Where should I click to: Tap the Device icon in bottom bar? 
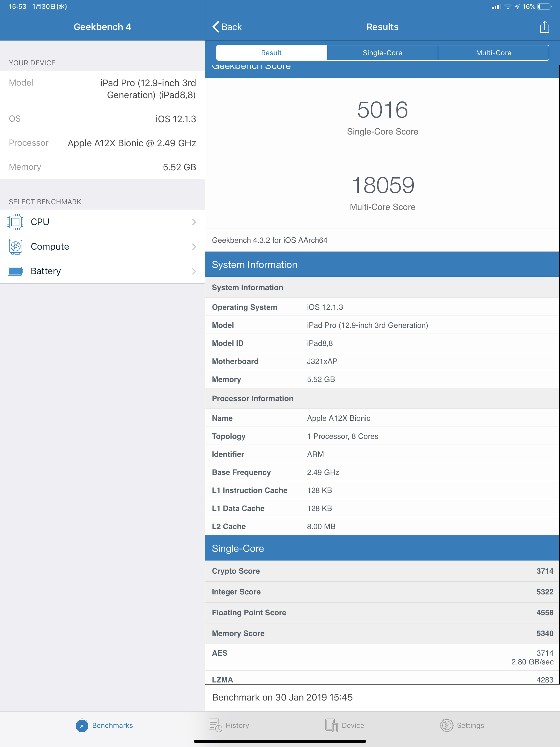tap(331, 725)
